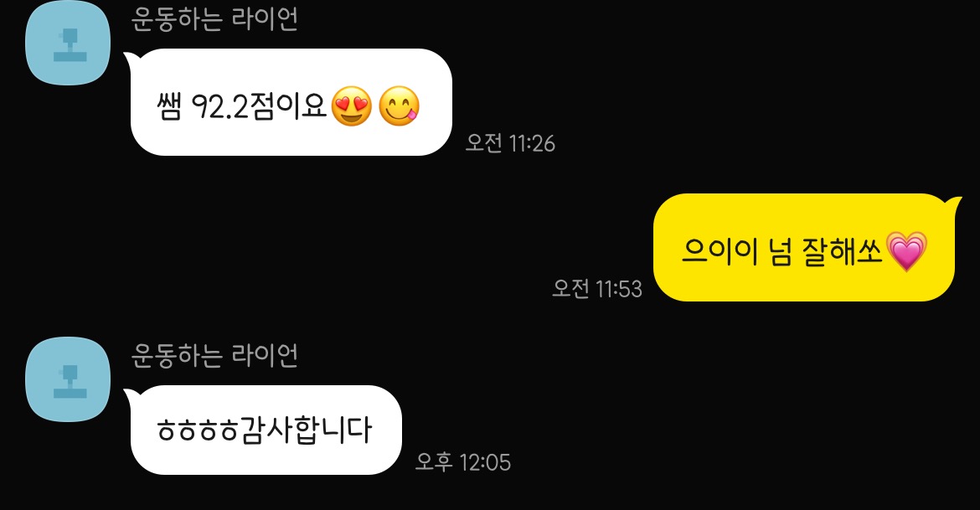Tap the tongue-out yummy face emoji
Viewport: 980px width, 510px height.
(399, 106)
